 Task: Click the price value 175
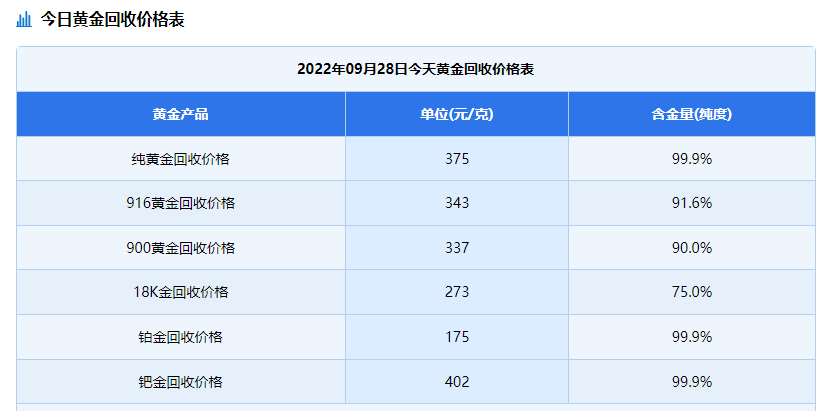[457, 337]
